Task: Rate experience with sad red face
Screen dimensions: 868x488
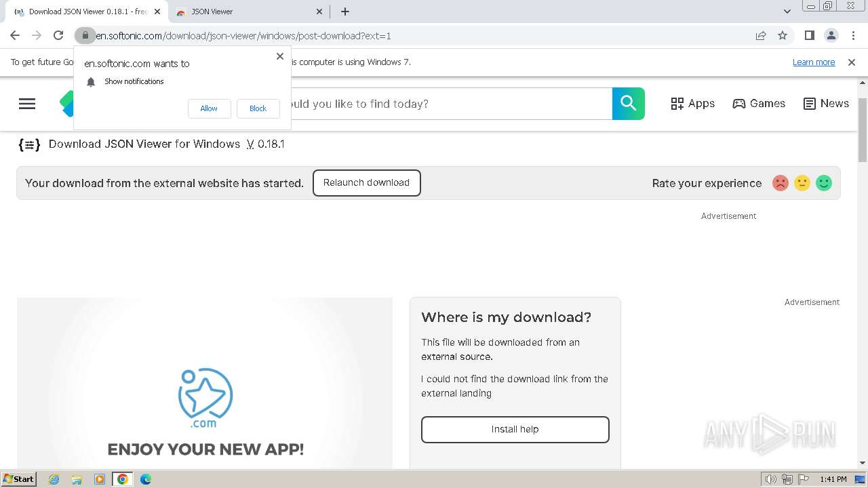Action: point(781,183)
